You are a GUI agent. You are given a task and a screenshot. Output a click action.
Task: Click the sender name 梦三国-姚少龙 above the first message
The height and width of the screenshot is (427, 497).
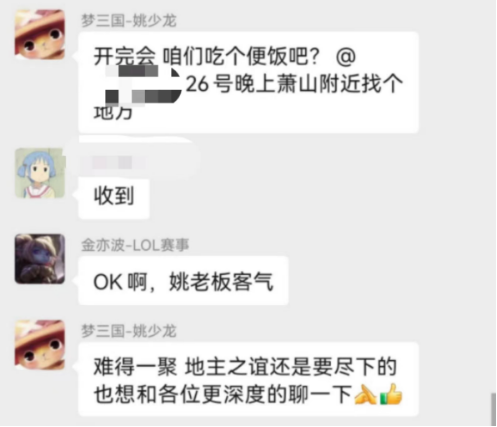click(129, 21)
